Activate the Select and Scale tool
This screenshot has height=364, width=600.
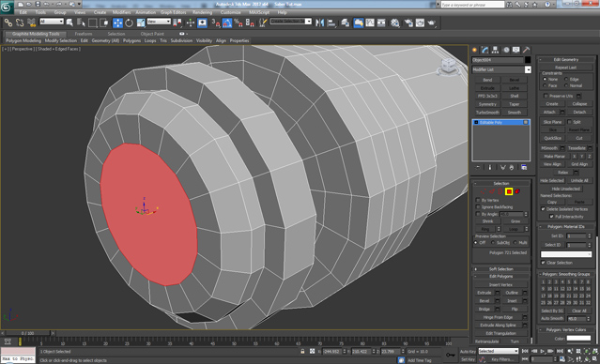141,23
